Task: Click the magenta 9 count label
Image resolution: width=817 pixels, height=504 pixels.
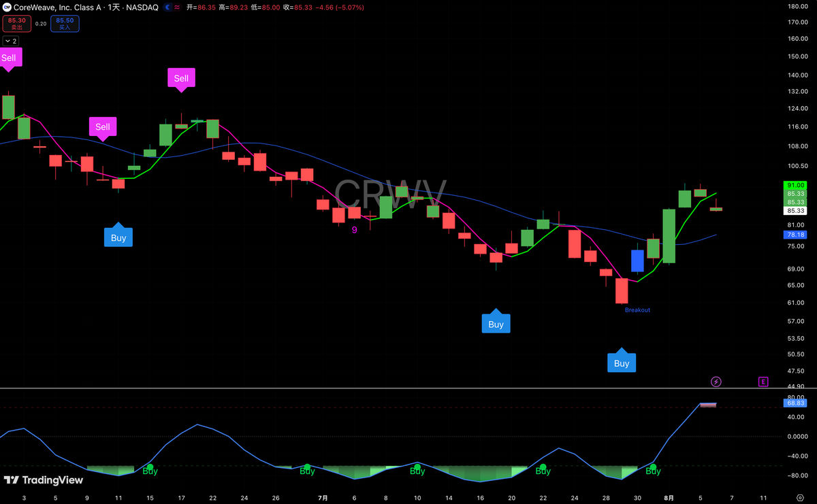Action: (x=354, y=230)
